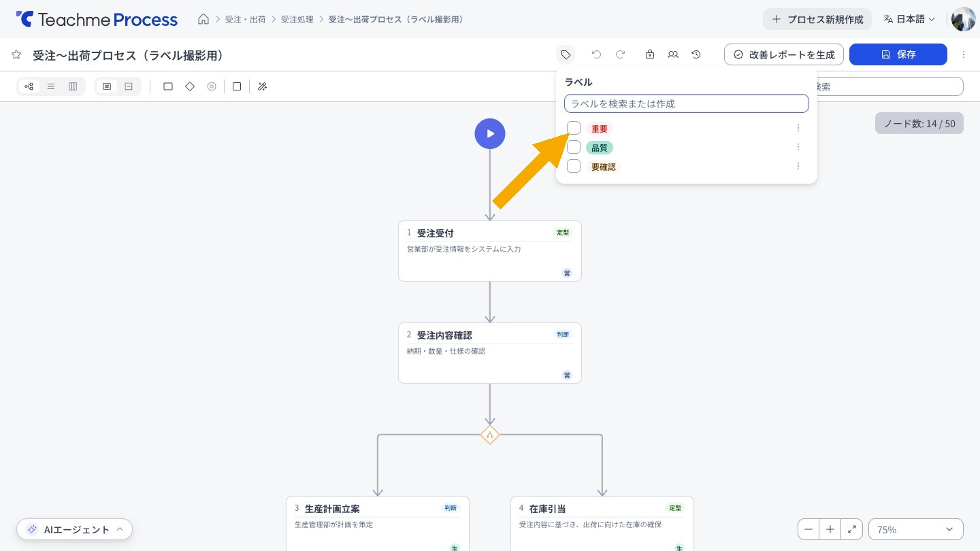Redo the last edit
The image size is (980, 551).
coord(620,54)
